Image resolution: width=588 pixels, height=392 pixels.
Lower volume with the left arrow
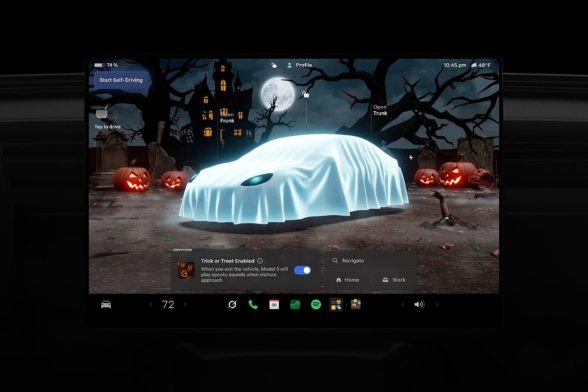(x=403, y=305)
